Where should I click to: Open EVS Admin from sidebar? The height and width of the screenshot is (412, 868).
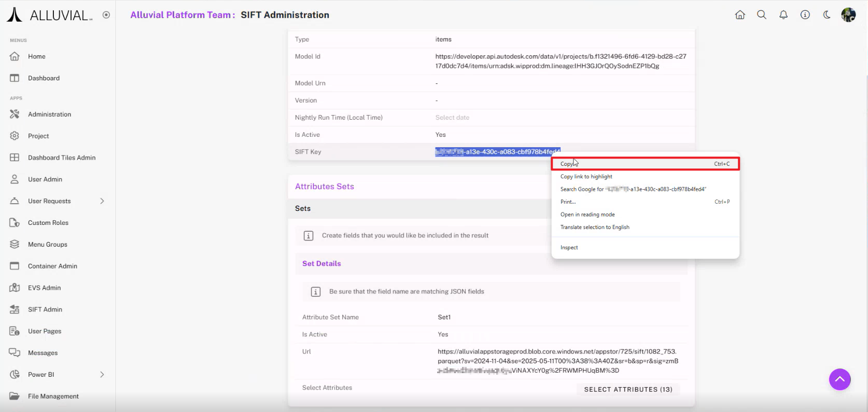click(44, 288)
